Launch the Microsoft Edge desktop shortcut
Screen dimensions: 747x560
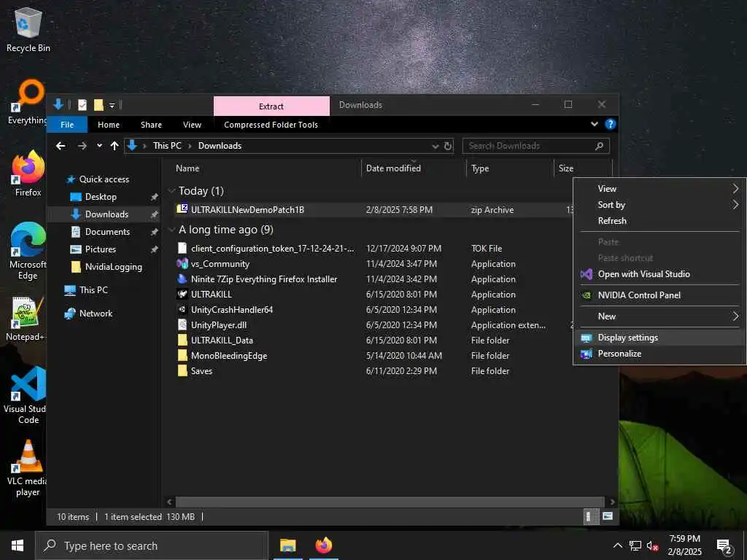[x=28, y=251]
